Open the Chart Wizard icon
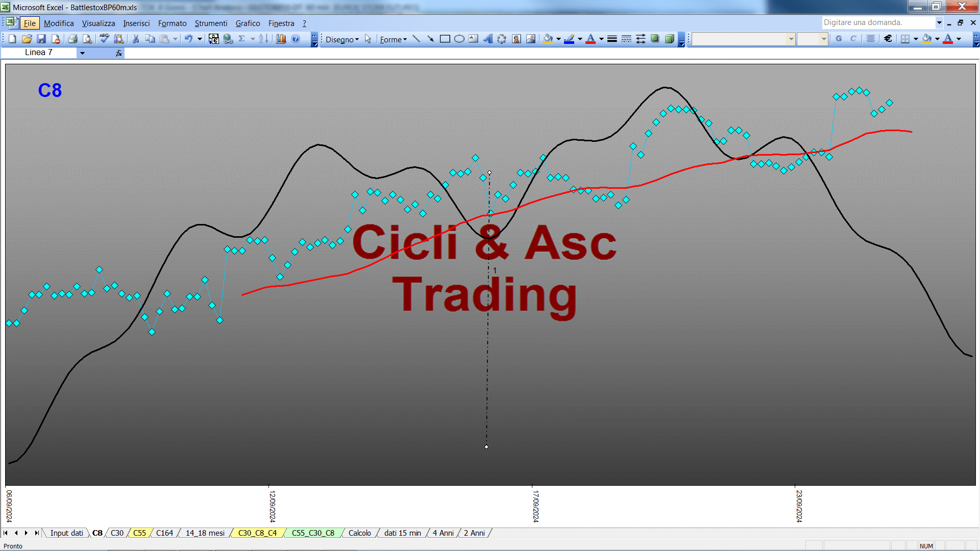980x551 pixels. [281, 39]
